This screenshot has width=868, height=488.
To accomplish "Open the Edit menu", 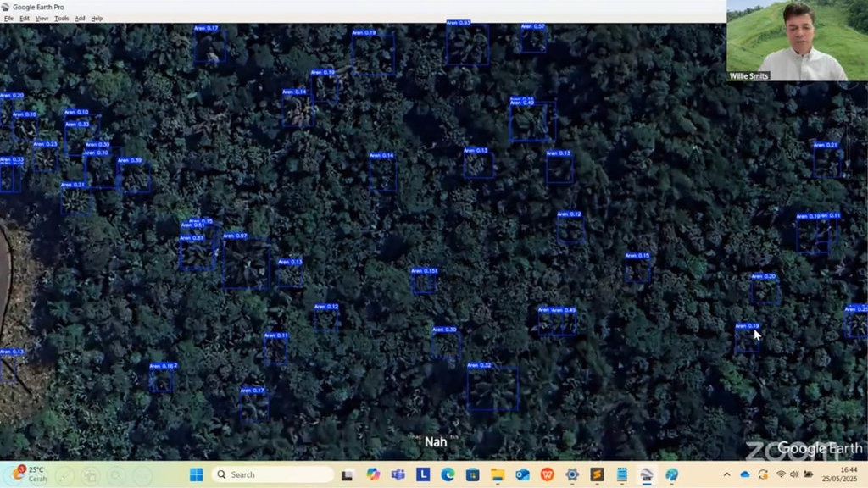I will (25, 18).
